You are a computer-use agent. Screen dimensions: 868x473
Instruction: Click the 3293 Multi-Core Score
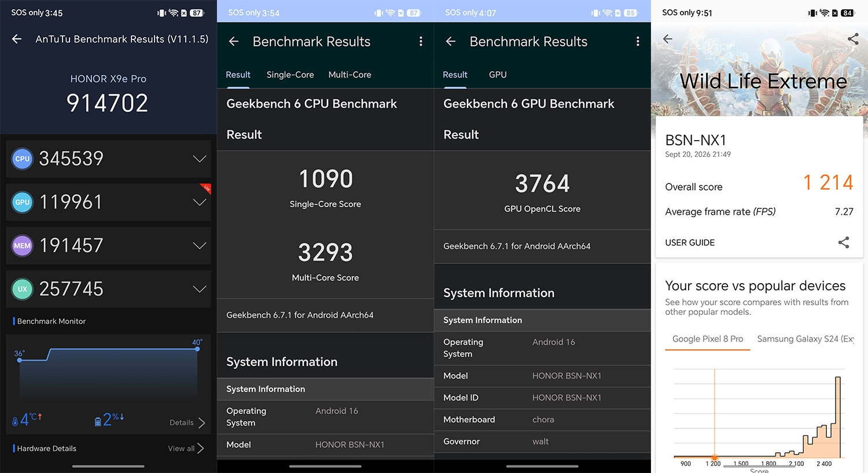pyautogui.click(x=326, y=252)
